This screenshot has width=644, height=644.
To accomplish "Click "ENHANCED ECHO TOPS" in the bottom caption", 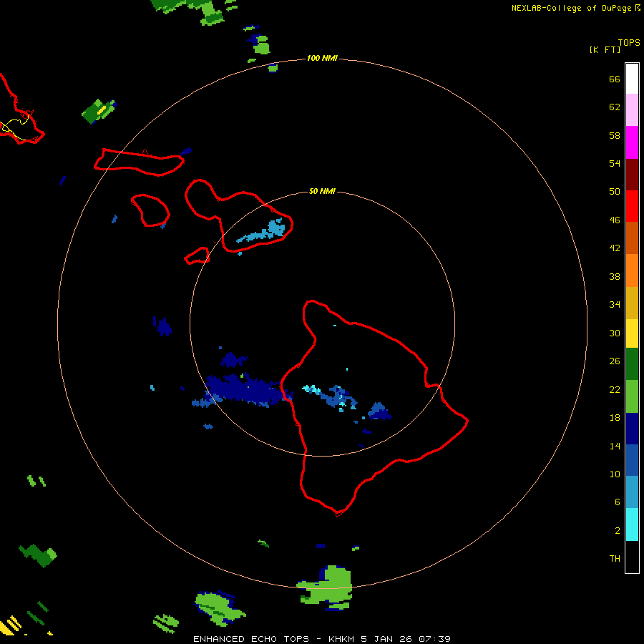I will [x=251, y=639].
